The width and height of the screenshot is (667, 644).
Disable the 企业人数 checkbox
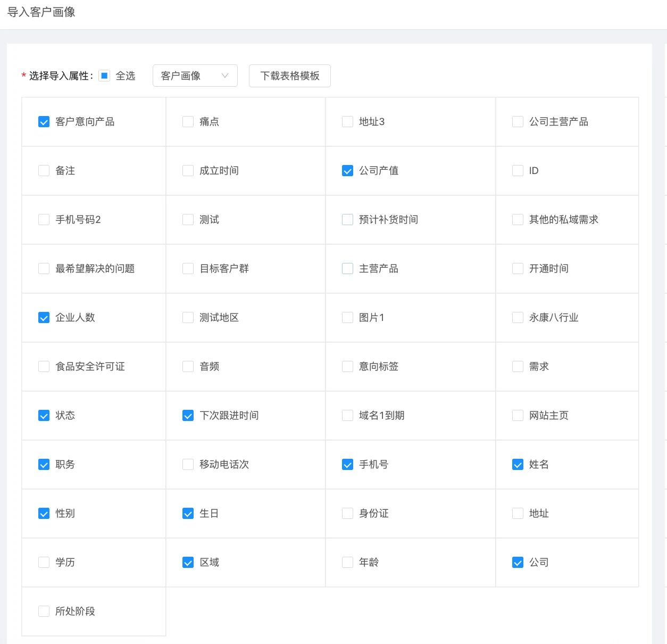coord(44,318)
